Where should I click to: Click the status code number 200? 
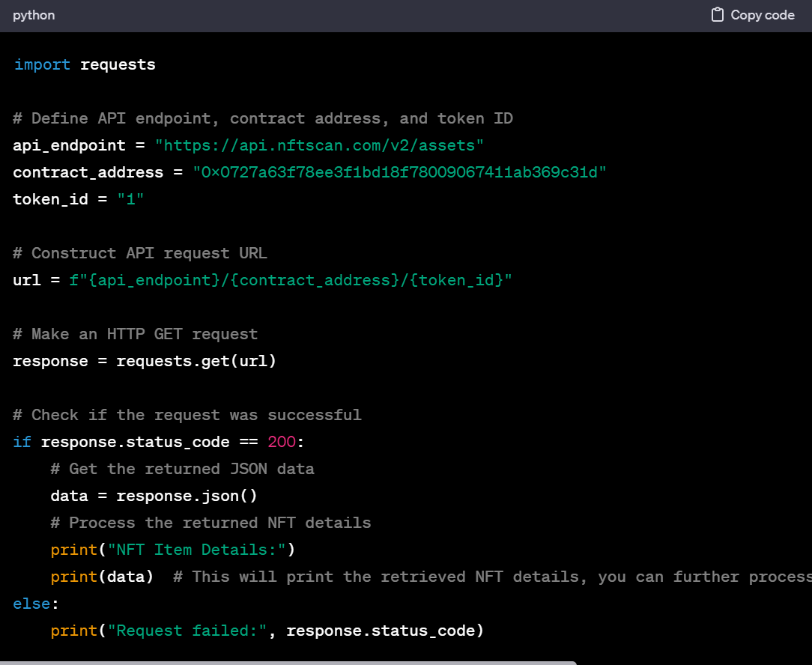click(x=282, y=442)
